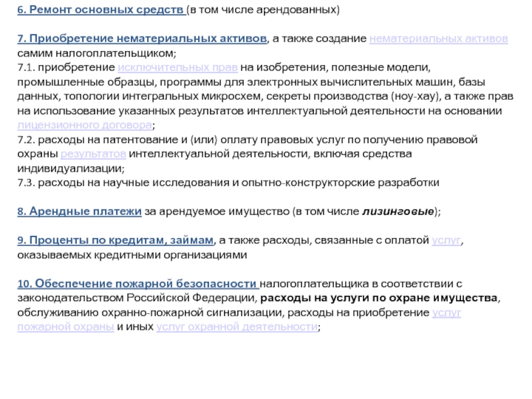Image resolution: width=532 pixels, height=399 pixels.
Task: Open the '6. Ремонт основных средств' link
Action: pos(101,10)
